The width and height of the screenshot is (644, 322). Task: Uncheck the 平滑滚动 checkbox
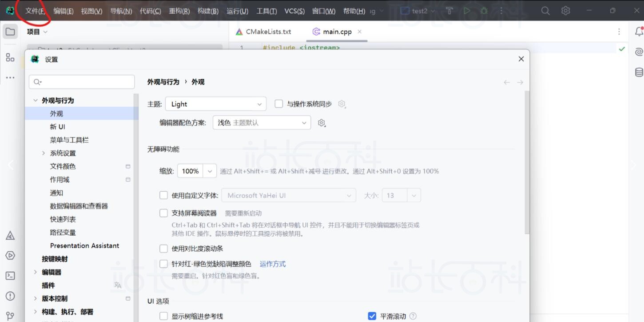[372, 316]
